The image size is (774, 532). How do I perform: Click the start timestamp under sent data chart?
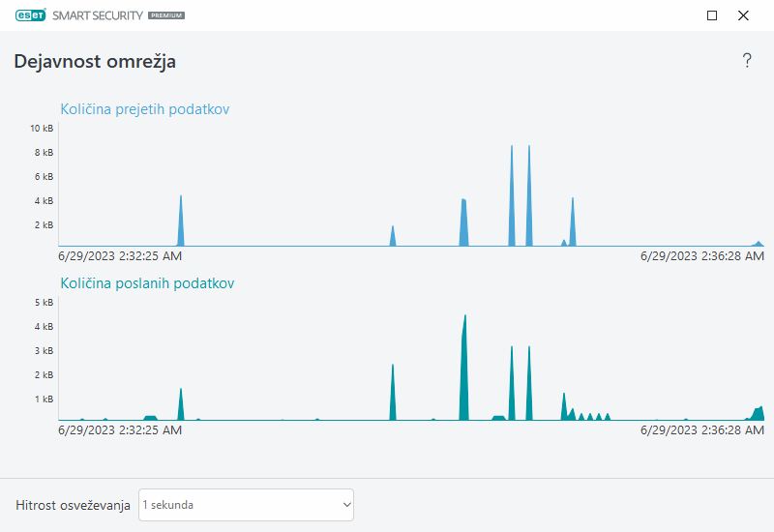coord(120,430)
